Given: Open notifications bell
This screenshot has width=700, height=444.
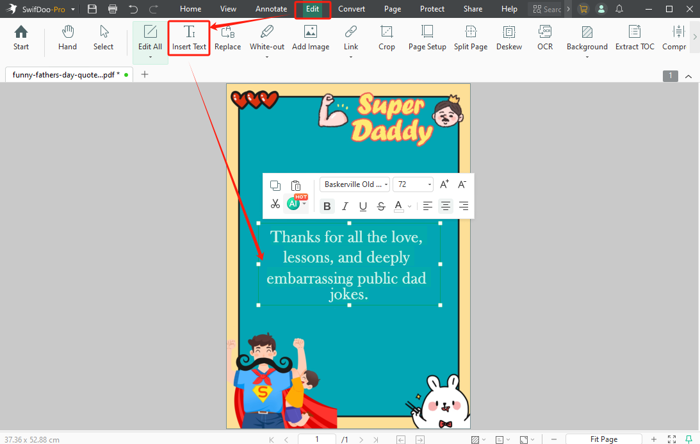Looking at the screenshot, I should 619,9.
